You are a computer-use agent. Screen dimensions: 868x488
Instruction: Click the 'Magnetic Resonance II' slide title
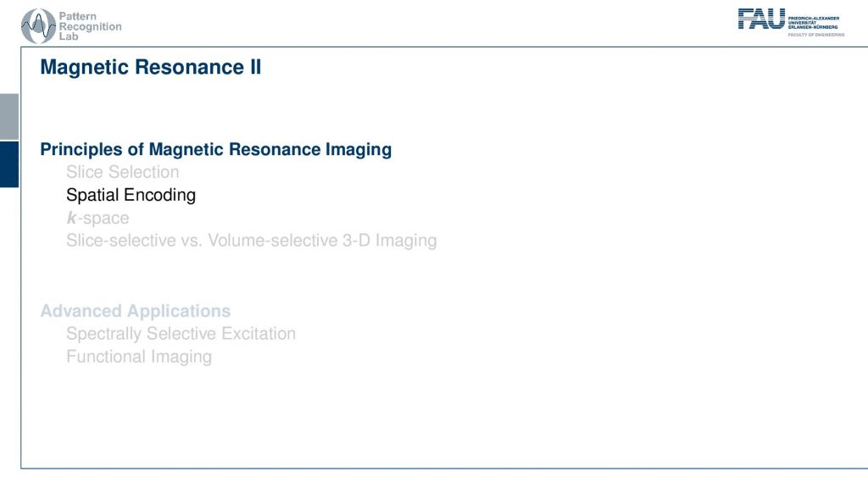coord(151,67)
